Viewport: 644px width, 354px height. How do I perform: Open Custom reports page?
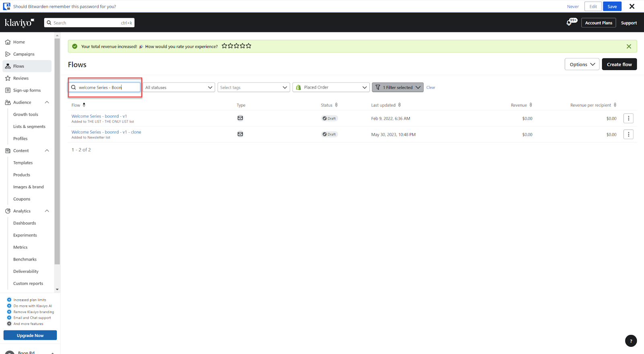click(x=28, y=283)
